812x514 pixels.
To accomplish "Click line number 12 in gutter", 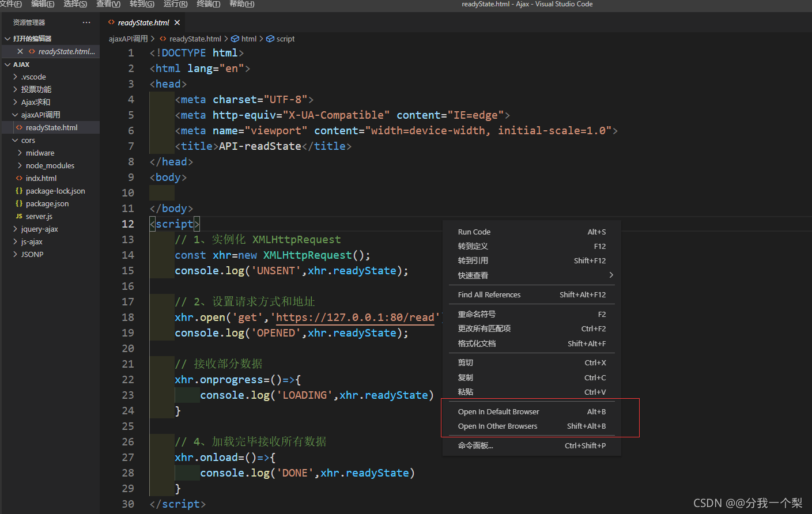I will coord(128,224).
